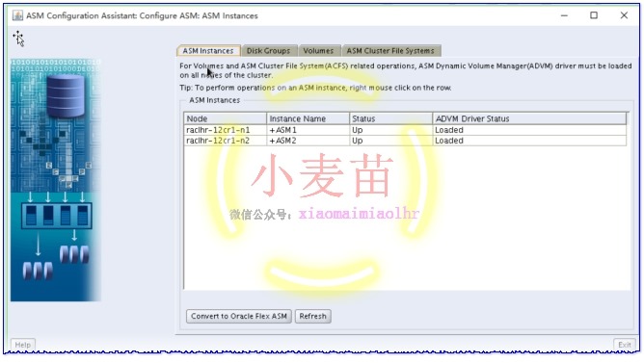Click the Help button

(23, 345)
